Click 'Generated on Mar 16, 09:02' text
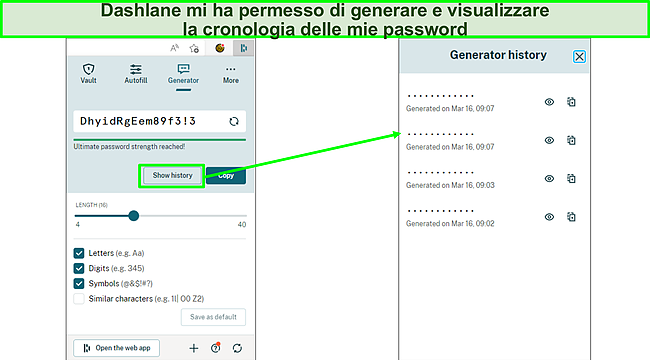Viewport: 650px width, 360px height. pos(450,224)
